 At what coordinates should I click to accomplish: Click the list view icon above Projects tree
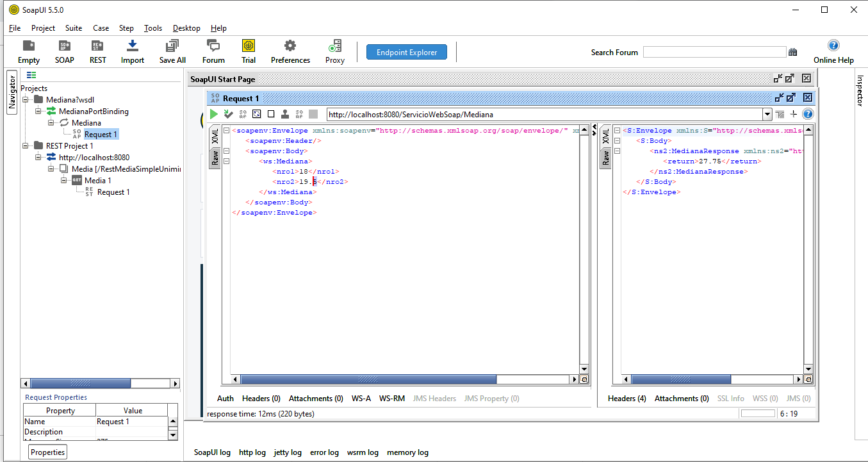pyautogui.click(x=31, y=75)
